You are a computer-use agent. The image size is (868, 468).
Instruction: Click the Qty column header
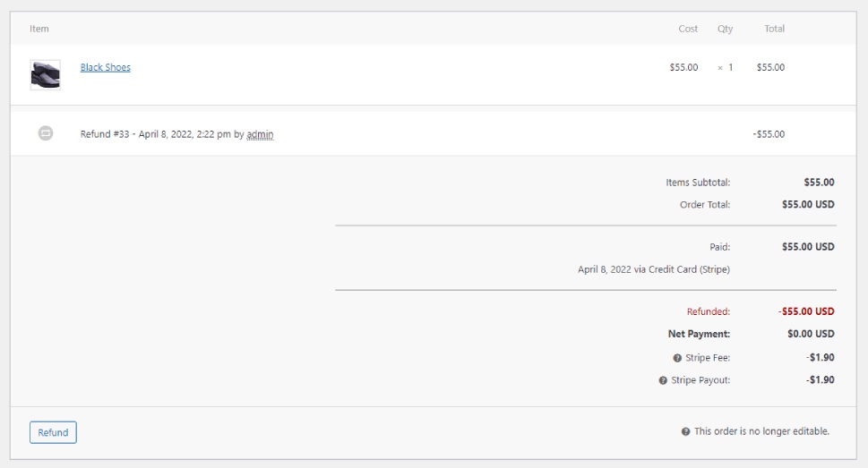[x=726, y=29]
